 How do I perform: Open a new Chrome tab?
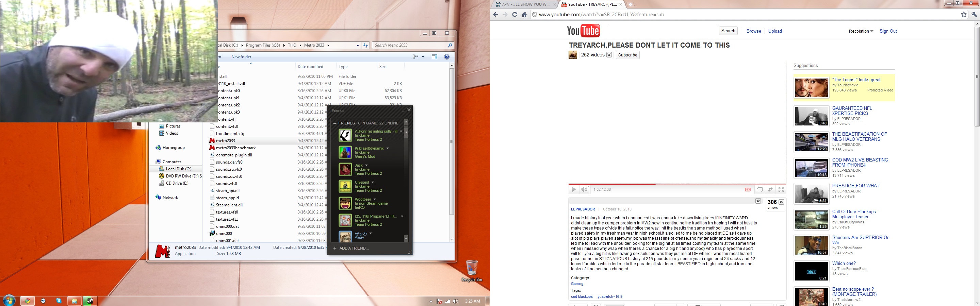(631, 4)
